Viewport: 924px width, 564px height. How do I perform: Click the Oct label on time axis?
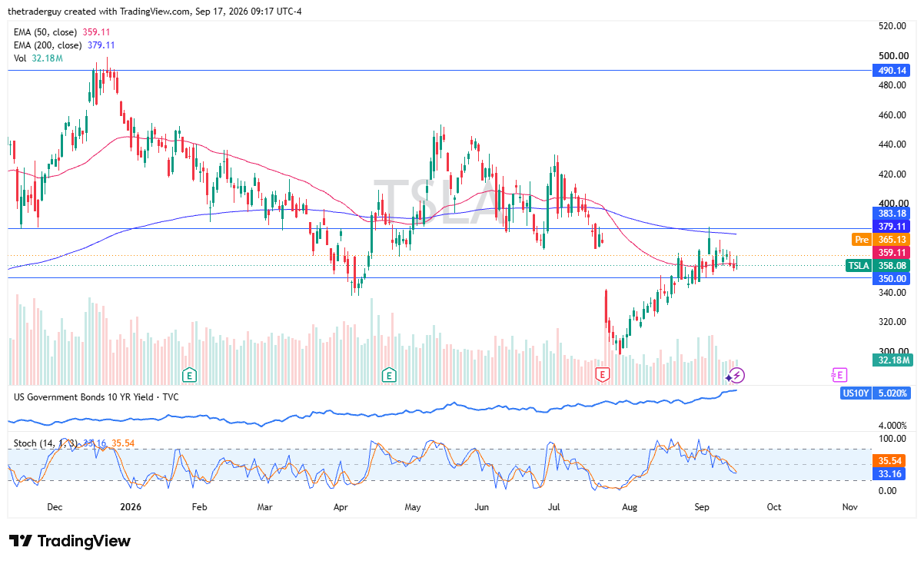(774, 507)
